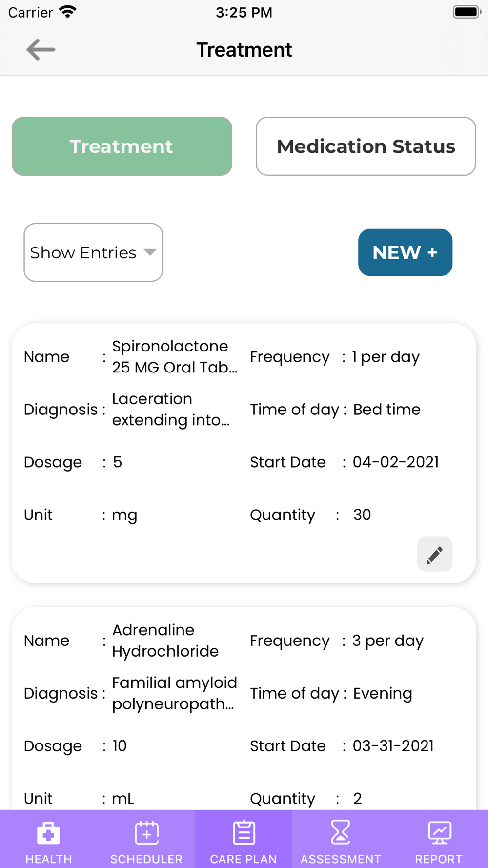Open the Health medical kit icon
This screenshot has width=488, height=868.
point(48,833)
